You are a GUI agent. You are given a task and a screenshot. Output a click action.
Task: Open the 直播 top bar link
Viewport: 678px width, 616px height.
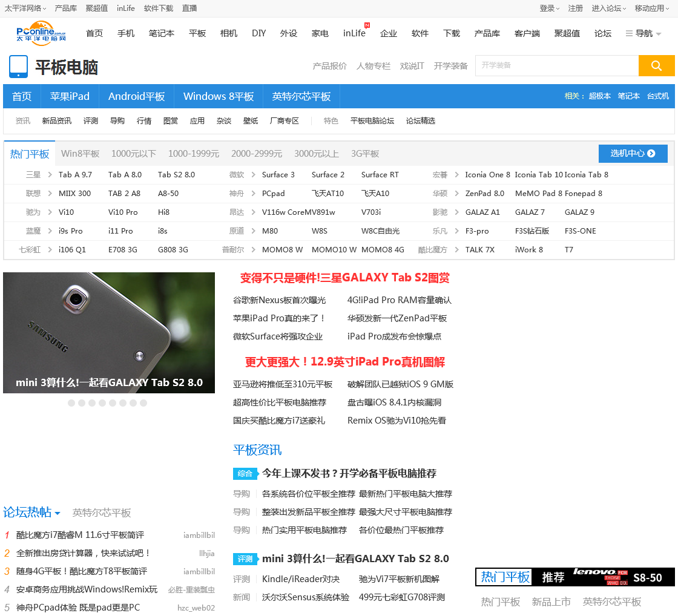[x=189, y=8]
